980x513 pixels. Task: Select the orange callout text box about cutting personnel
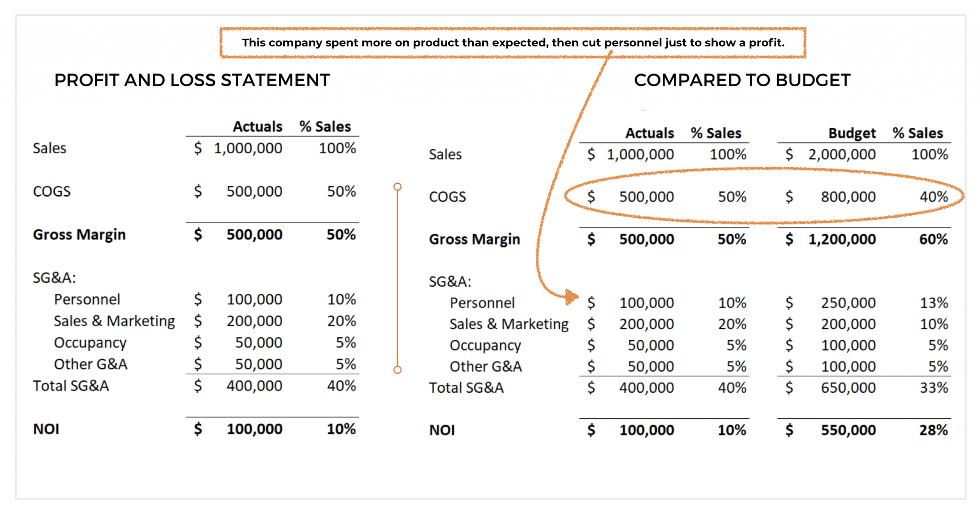(513, 43)
